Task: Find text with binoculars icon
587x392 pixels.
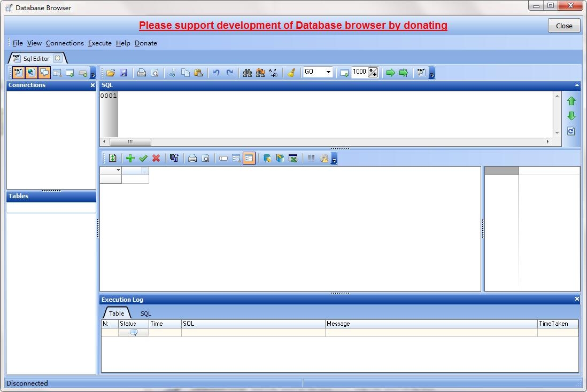Action: pyautogui.click(x=248, y=73)
